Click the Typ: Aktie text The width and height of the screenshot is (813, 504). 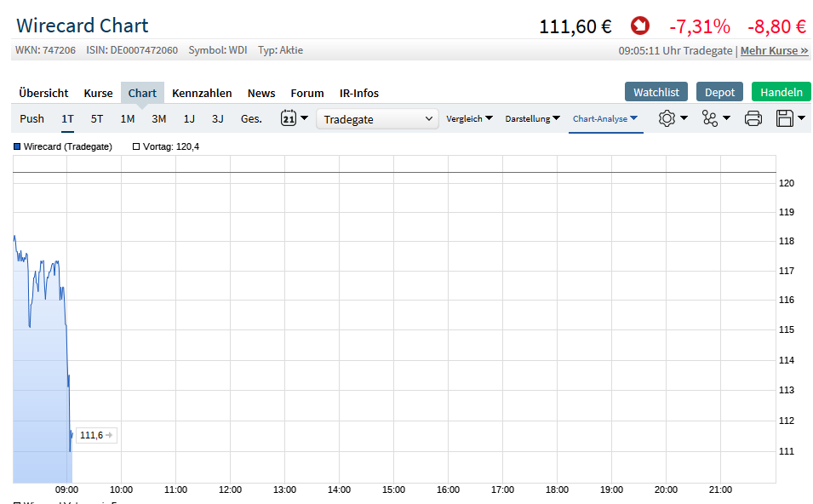pyautogui.click(x=280, y=50)
